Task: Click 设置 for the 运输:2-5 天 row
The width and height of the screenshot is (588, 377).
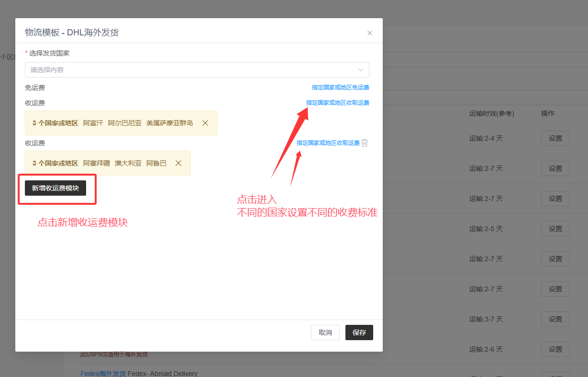Action: (555, 229)
